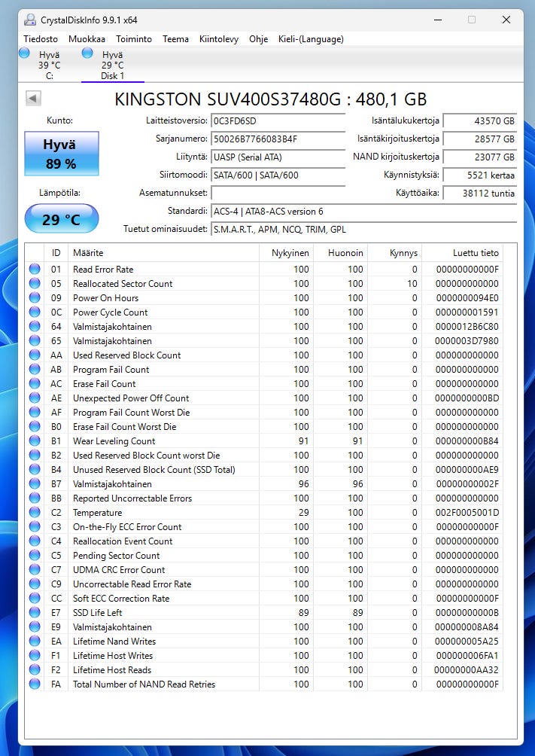Open the Kieli-(Language) menu
The height and width of the screenshot is (756, 535).
[x=311, y=39]
